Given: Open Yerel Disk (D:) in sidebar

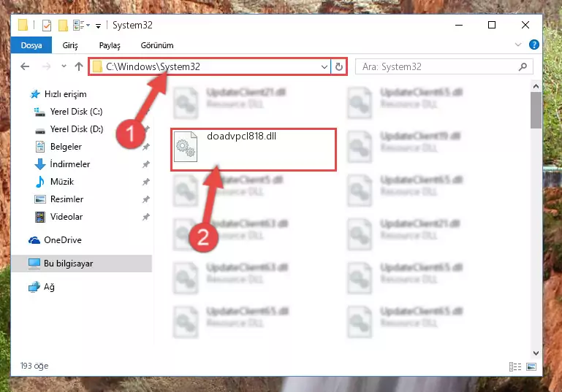Looking at the screenshot, I should pos(76,129).
